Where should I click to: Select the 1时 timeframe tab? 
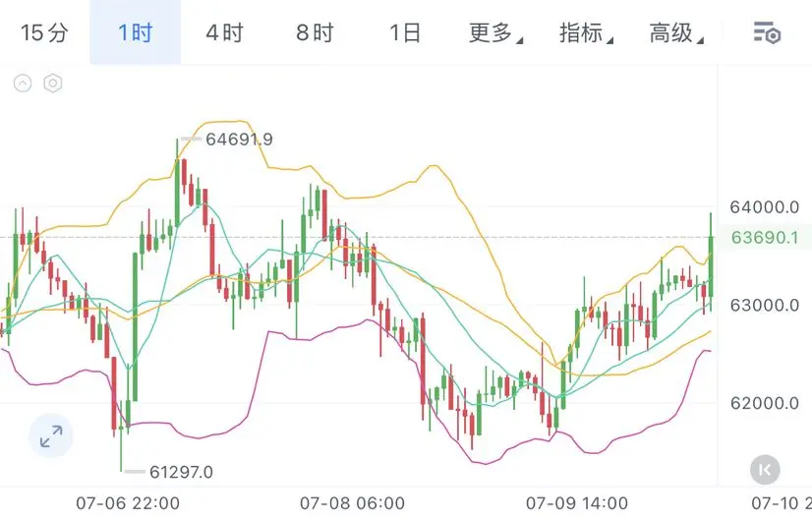(135, 32)
